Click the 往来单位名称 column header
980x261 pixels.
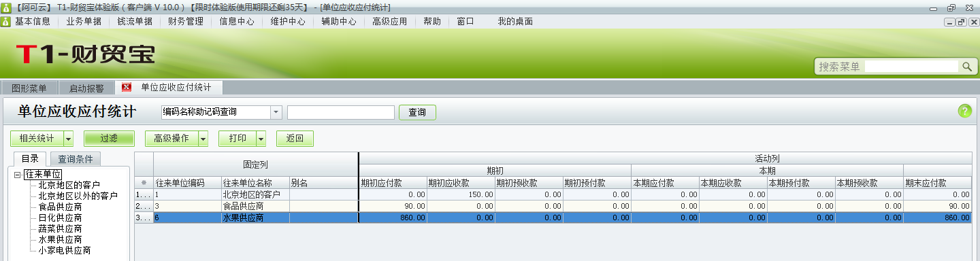coord(255,182)
